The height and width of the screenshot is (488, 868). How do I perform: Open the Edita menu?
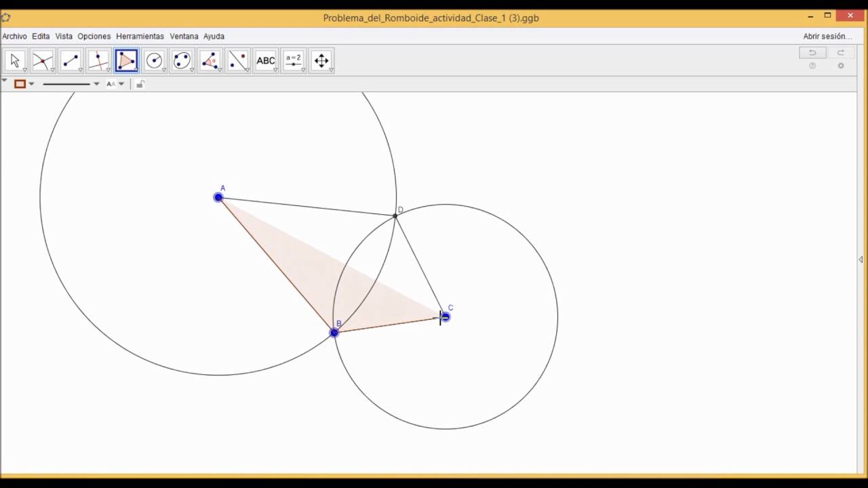tap(41, 37)
